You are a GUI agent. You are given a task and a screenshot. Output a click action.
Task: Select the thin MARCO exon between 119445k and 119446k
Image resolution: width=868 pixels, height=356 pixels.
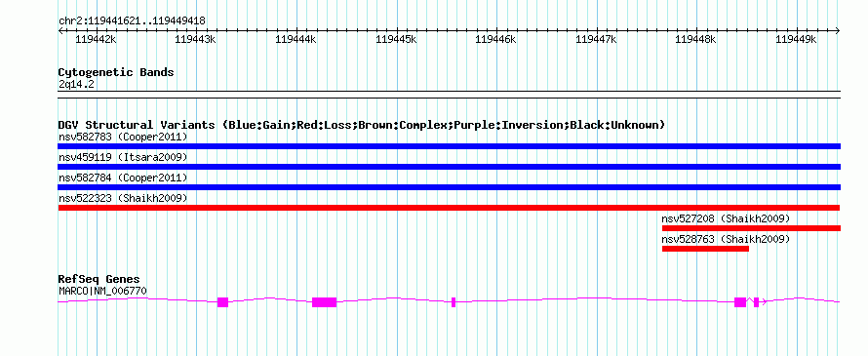454,301
